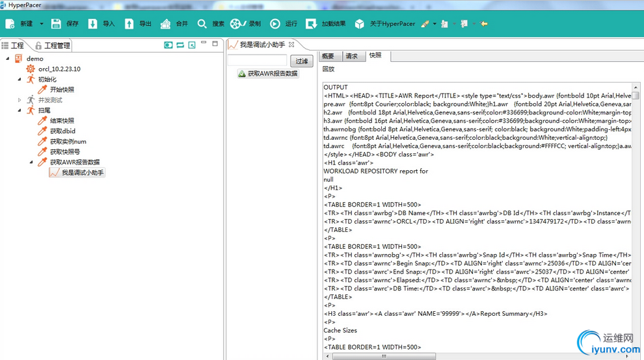Minimize the project panel view
The width and height of the screenshot is (644, 360).
[204, 43]
